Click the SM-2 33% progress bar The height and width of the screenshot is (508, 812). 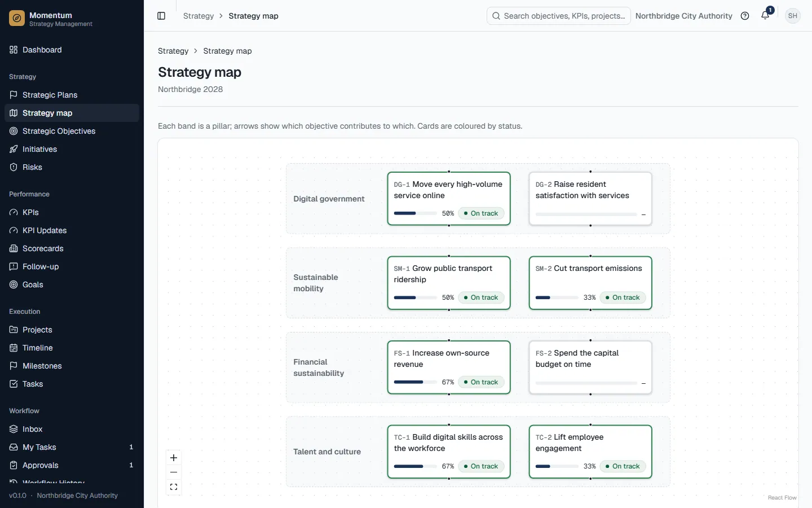(557, 297)
